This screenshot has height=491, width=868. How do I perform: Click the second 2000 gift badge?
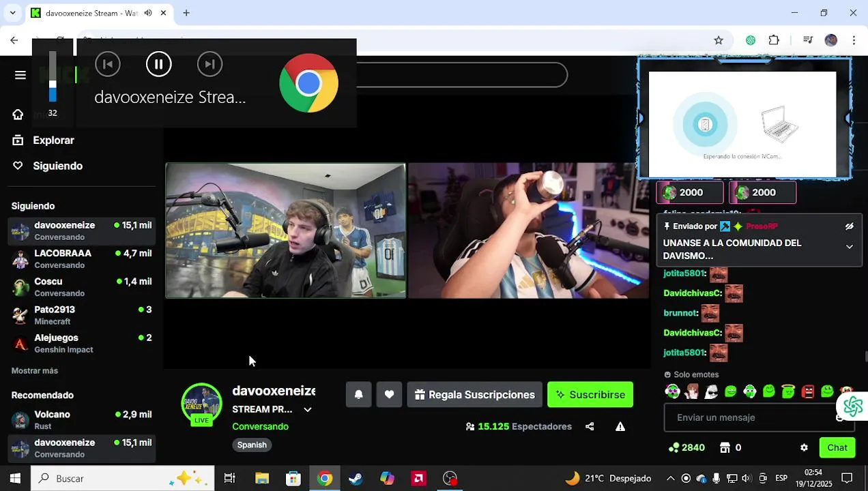(x=762, y=193)
